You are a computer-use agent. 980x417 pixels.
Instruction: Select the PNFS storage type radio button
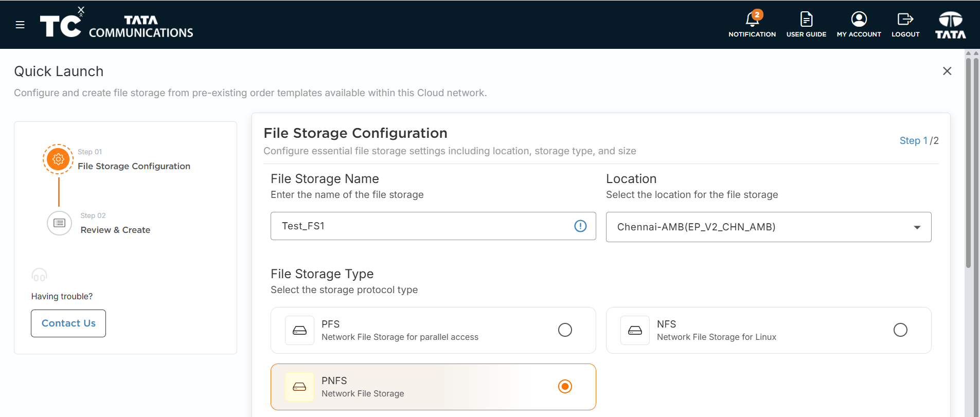[565, 386]
